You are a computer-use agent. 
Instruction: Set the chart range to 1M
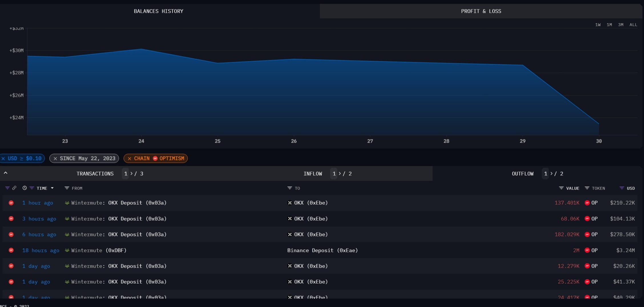click(x=609, y=25)
